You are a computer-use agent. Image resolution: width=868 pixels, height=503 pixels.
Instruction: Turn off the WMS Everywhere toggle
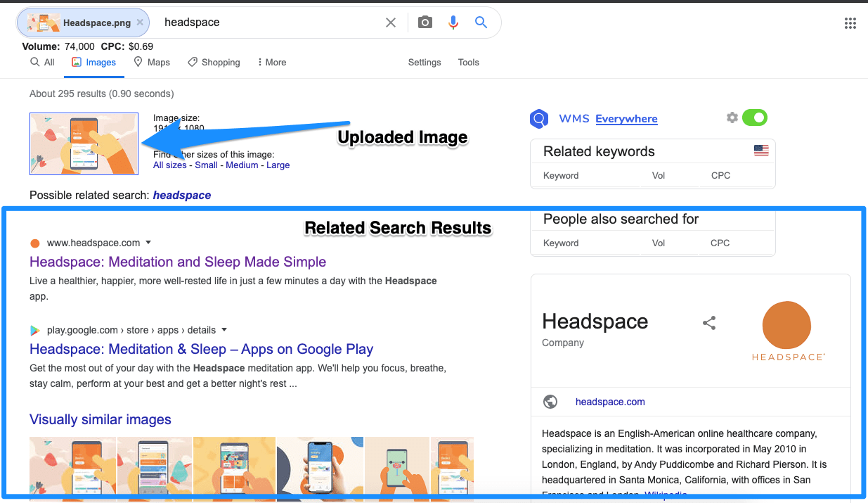tap(755, 117)
